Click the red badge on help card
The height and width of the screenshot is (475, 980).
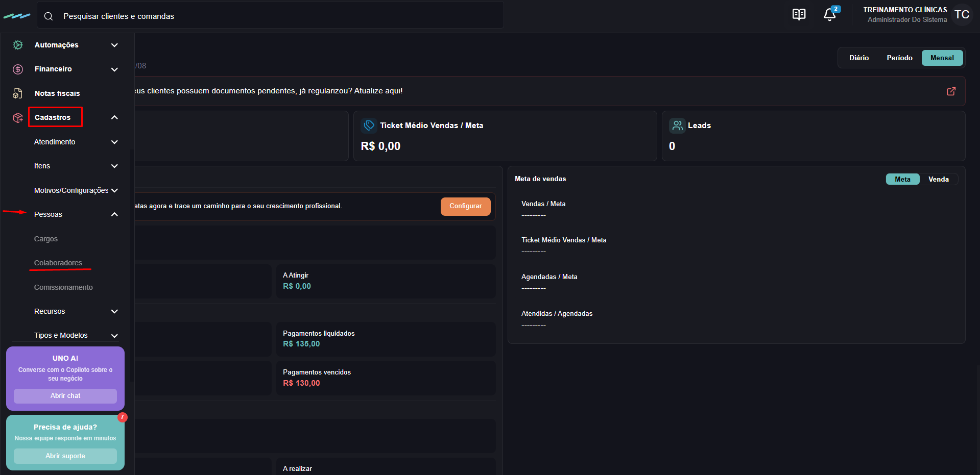pos(123,417)
